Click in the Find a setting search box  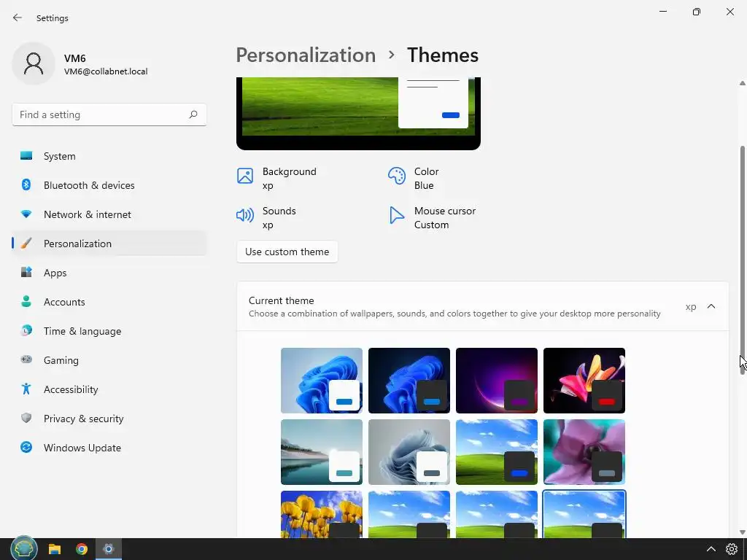[109, 114]
